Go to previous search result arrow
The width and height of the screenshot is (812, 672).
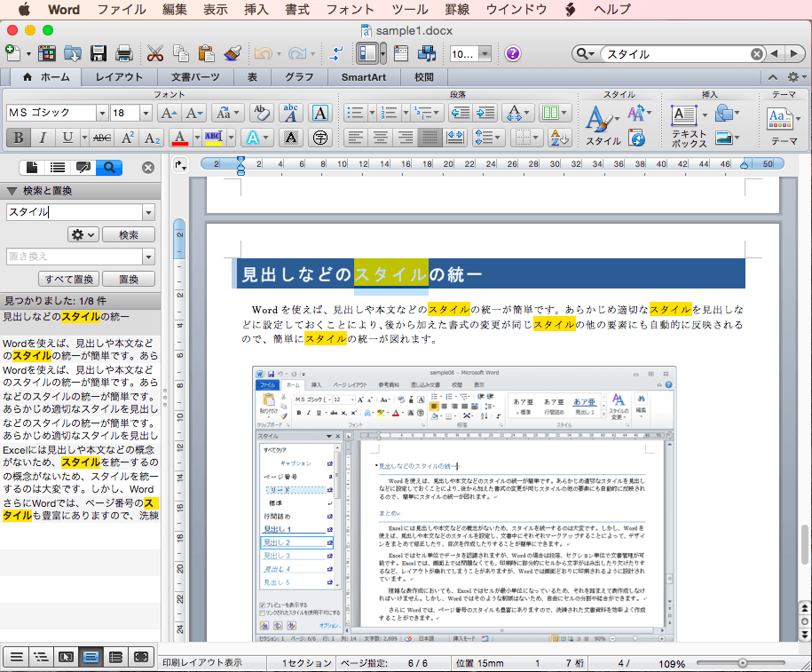[x=774, y=53]
